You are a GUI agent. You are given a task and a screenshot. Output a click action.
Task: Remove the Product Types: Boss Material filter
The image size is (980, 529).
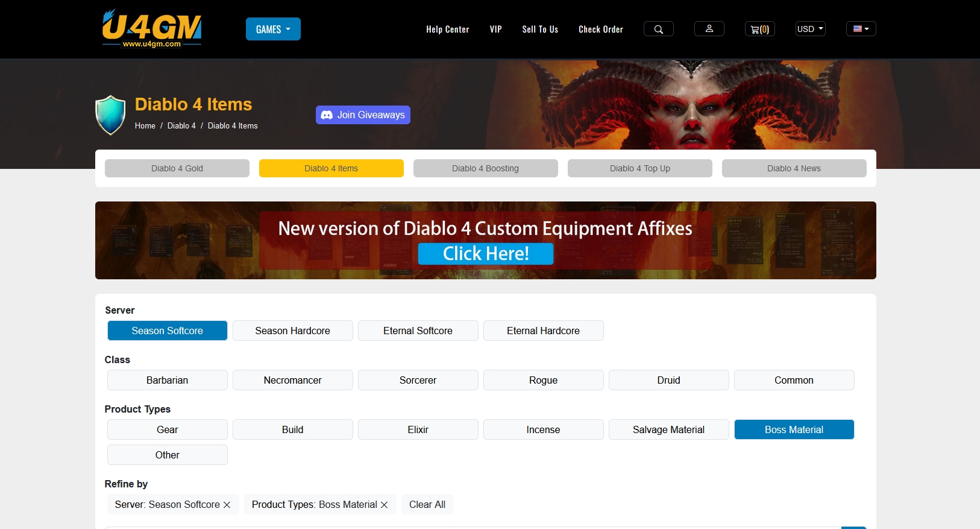(385, 505)
